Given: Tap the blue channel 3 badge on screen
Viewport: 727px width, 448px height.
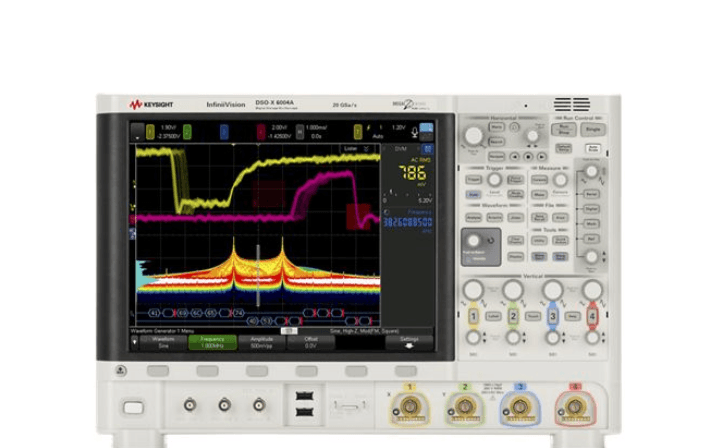Looking at the screenshot, I should pyautogui.click(x=224, y=132).
